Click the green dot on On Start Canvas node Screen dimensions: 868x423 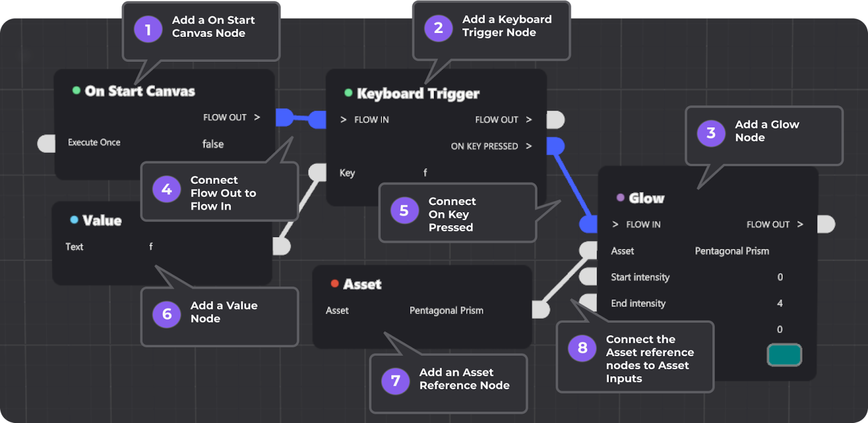[76, 91]
